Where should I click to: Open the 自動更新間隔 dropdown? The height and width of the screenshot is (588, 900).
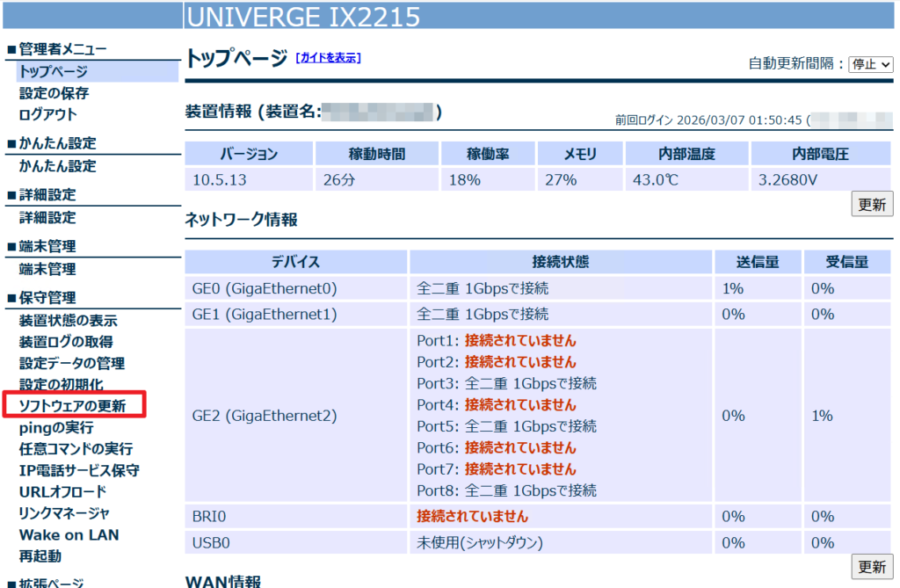(x=870, y=64)
